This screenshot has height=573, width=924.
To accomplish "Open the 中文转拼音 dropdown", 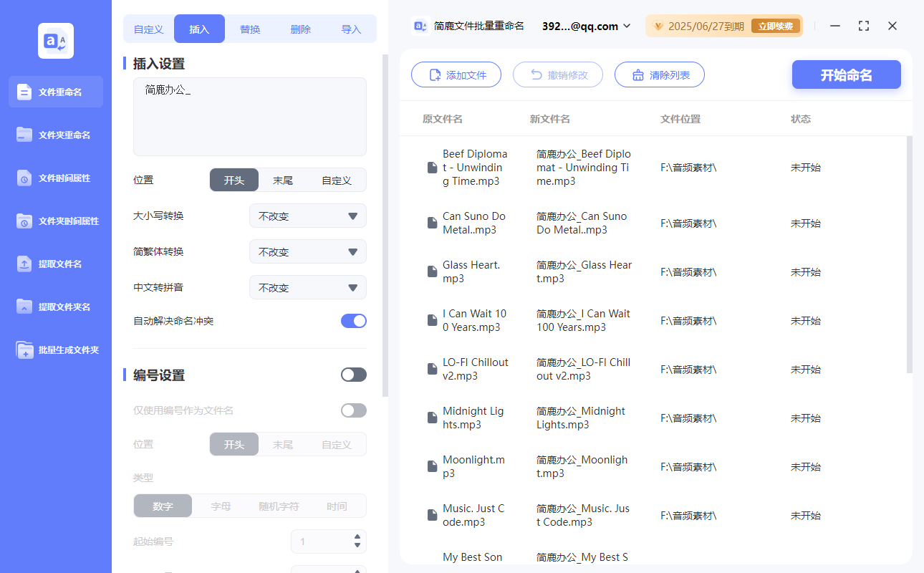I will [307, 287].
